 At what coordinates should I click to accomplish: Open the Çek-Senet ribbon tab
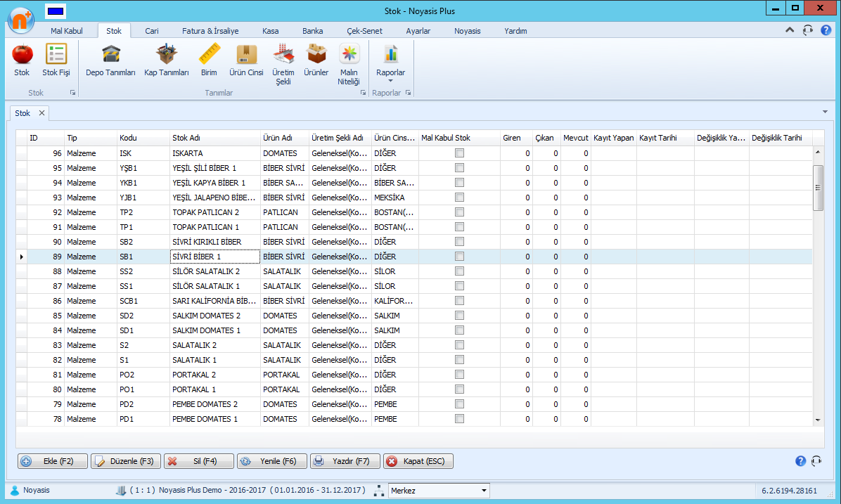click(x=365, y=30)
